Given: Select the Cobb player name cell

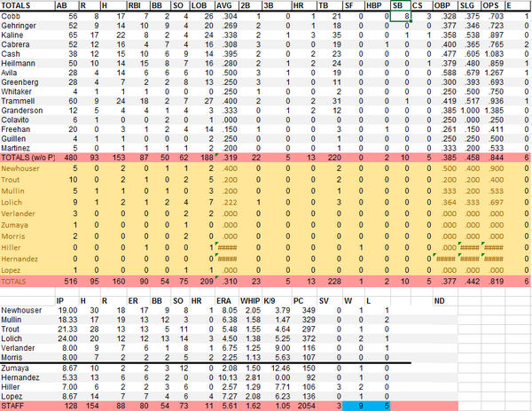Looking at the screenshot, I should 27,16.
